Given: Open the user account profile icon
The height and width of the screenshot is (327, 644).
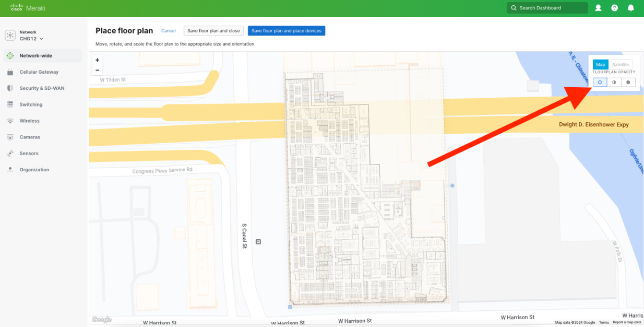Looking at the screenshot, I should click(599, 8).
